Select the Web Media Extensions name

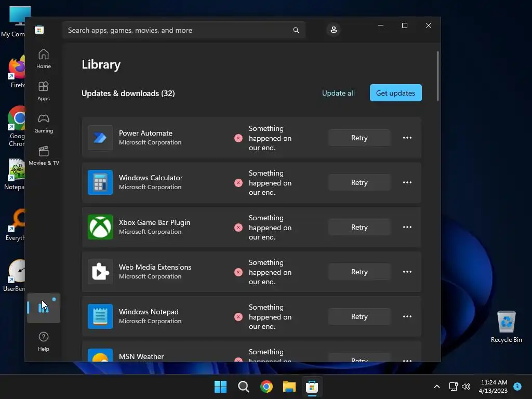pos(155,267)
